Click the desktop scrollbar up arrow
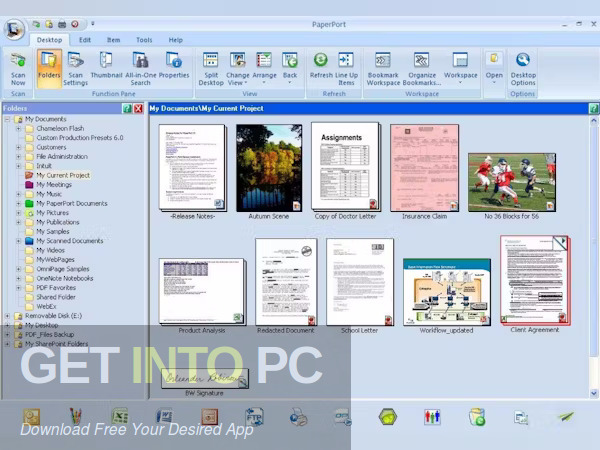 point(593,121)
